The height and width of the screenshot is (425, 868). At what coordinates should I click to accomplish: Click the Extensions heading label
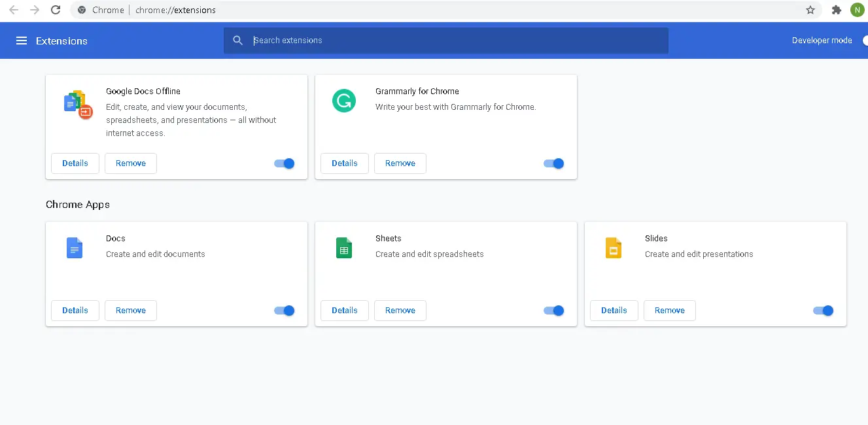[61, 41]
